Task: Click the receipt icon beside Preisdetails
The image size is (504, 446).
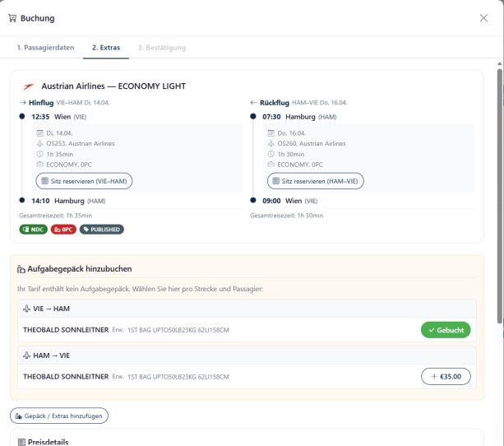Action: 21,442
